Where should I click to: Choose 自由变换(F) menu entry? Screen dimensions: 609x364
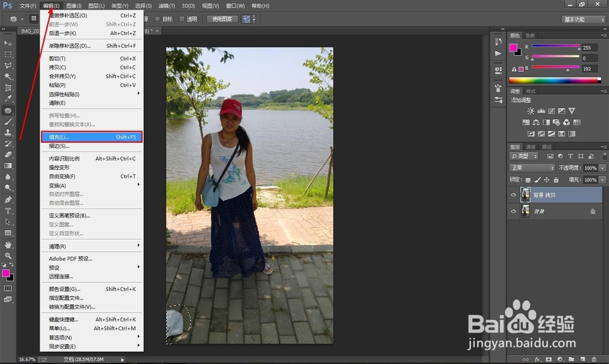[92, 176]
